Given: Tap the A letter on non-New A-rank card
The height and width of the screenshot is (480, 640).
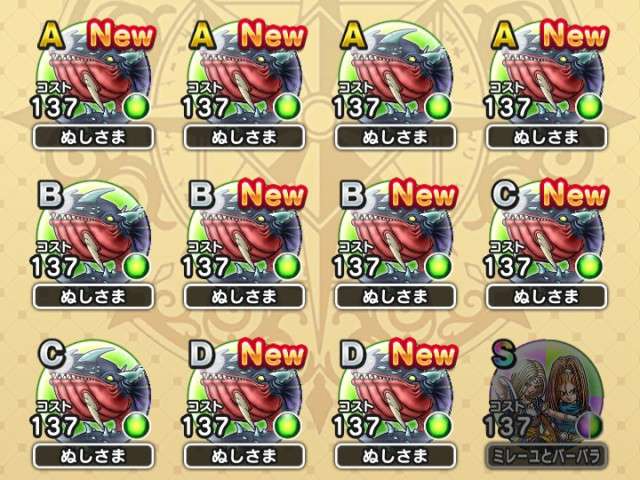Looking at the screenshot, I should [x=353, y=35].
